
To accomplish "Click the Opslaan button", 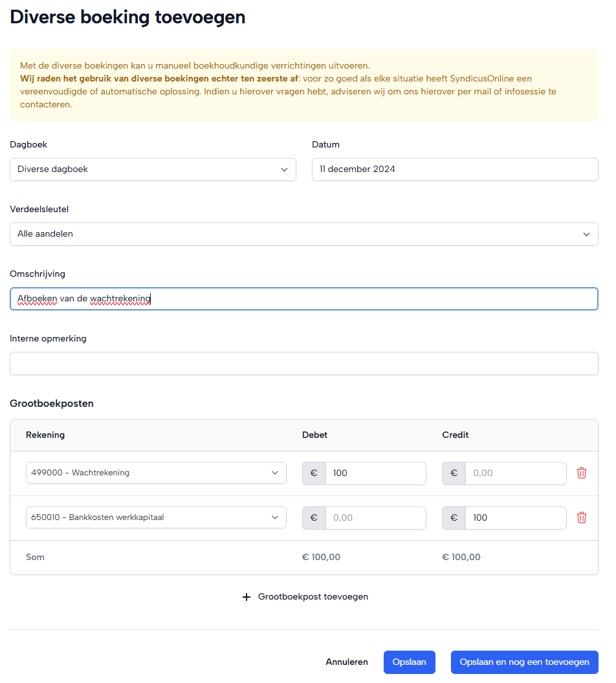I will (x=409, y=662).
